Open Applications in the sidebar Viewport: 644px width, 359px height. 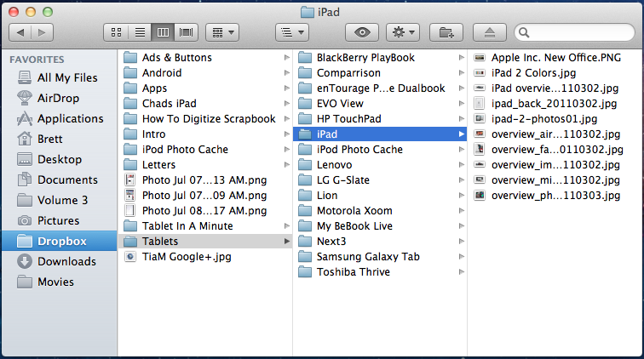pyautogui.click(x=60, y=118)
